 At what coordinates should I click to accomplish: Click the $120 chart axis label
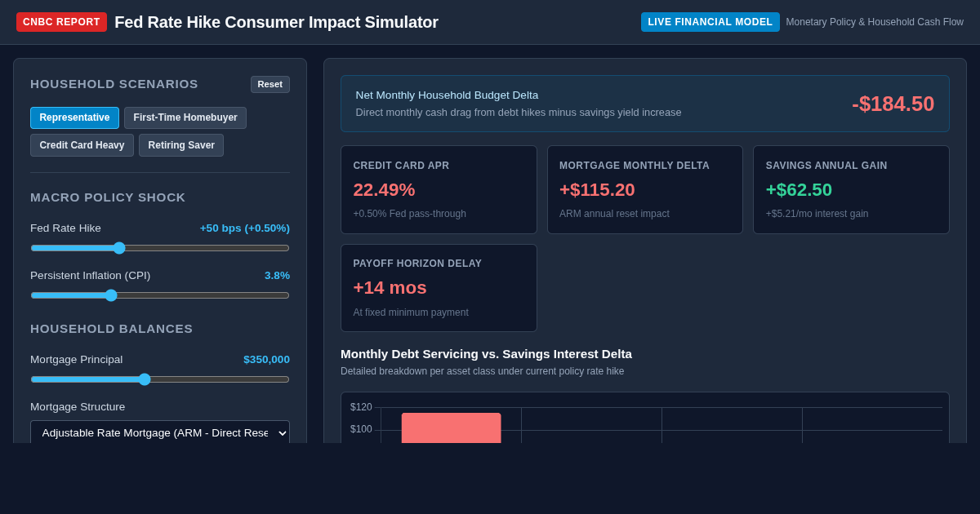point(361,407)
